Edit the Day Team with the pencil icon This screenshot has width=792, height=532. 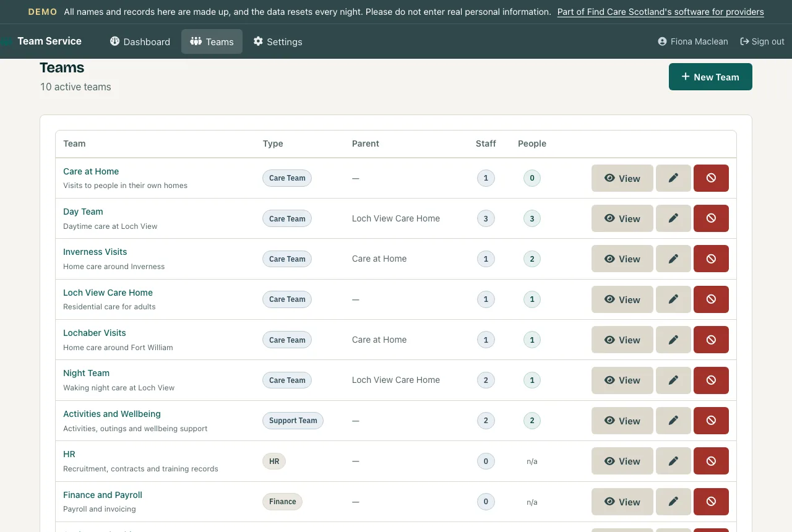click(x=673, y=218)
